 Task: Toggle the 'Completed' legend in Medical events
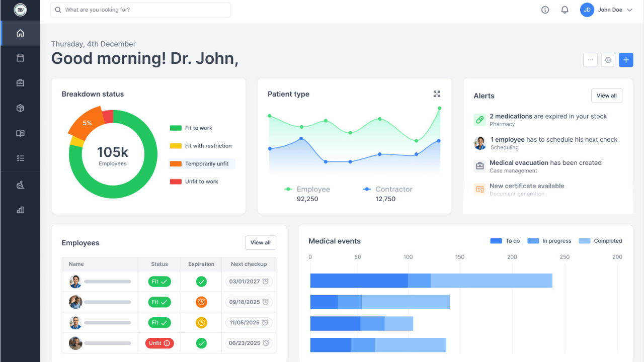600,241
